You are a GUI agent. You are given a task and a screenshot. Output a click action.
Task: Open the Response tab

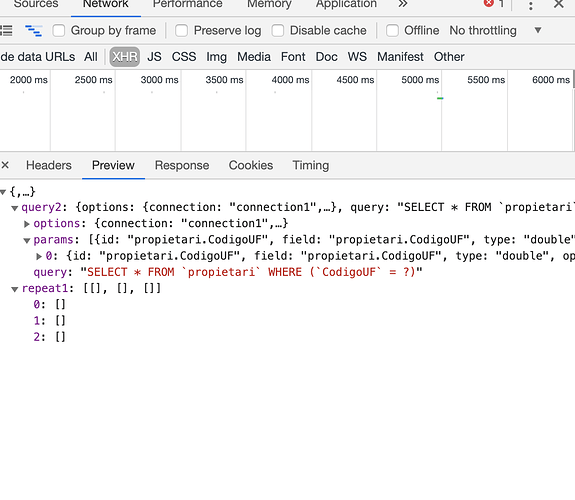(x=182, y=165)
